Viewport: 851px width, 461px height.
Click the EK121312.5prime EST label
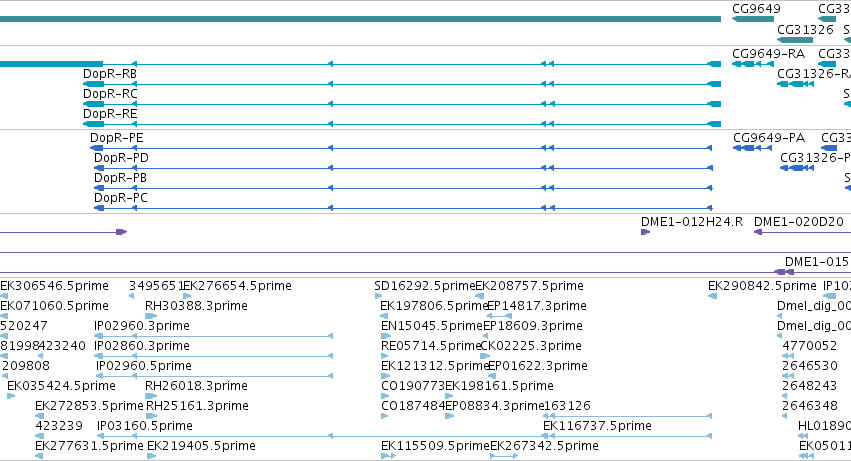click(x=435, y=367)
